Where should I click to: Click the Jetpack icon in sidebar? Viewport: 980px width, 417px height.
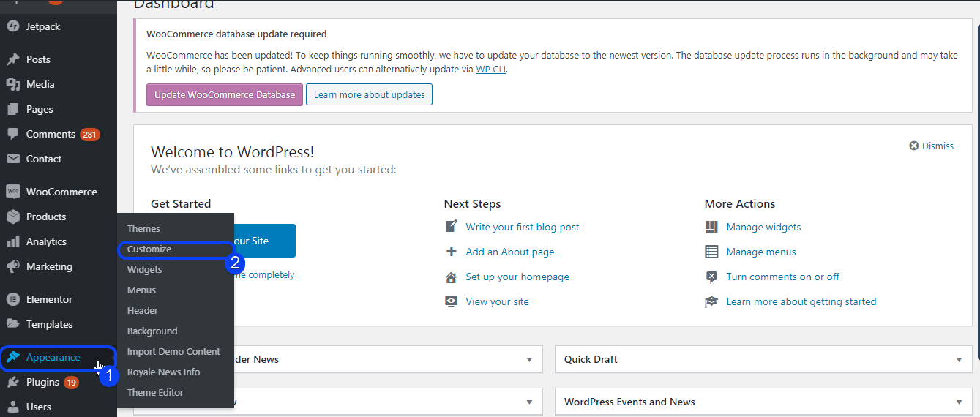coord(12,26)
